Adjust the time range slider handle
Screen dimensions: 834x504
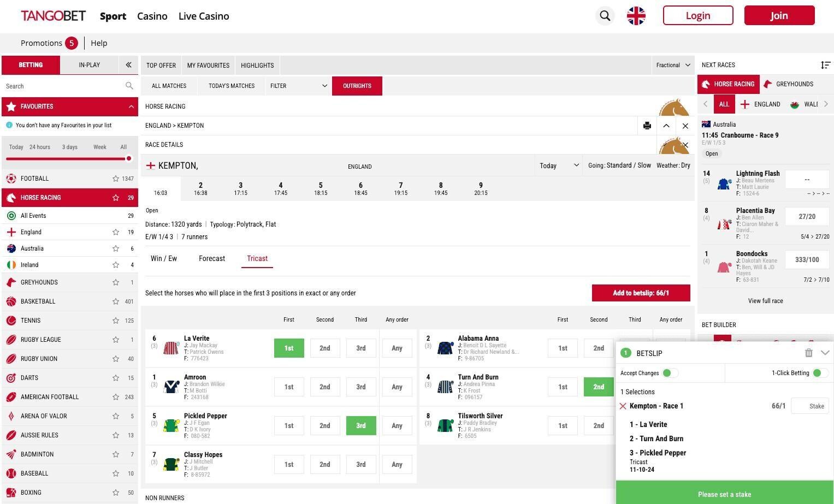[128, 159]
